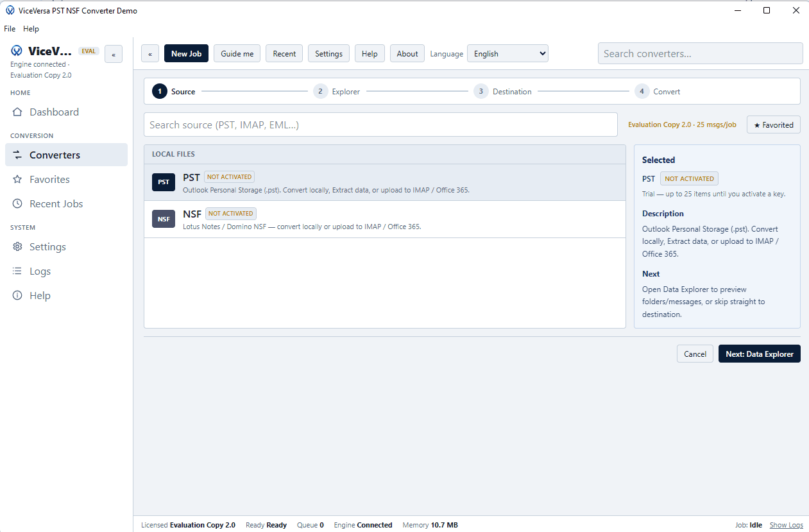Click the Show Logs link
The image size is (809, 532).
pyautogui.click(x=787, y=525)
